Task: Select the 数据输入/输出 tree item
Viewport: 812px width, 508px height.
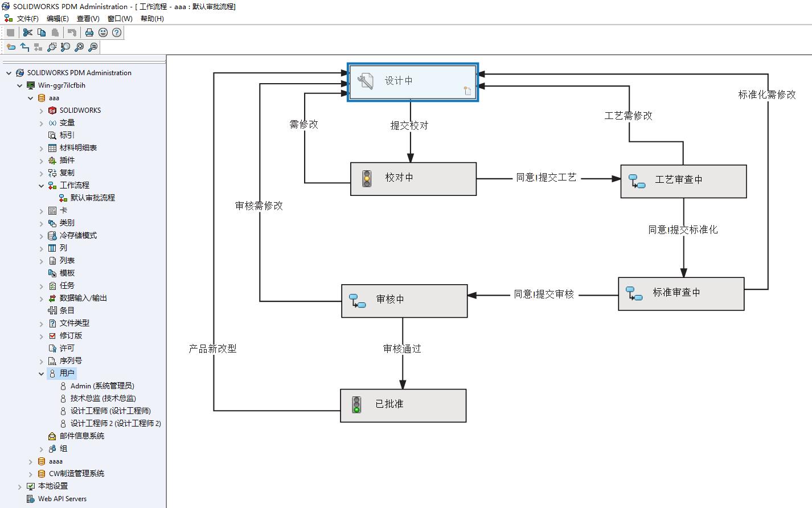Action: 83,298
